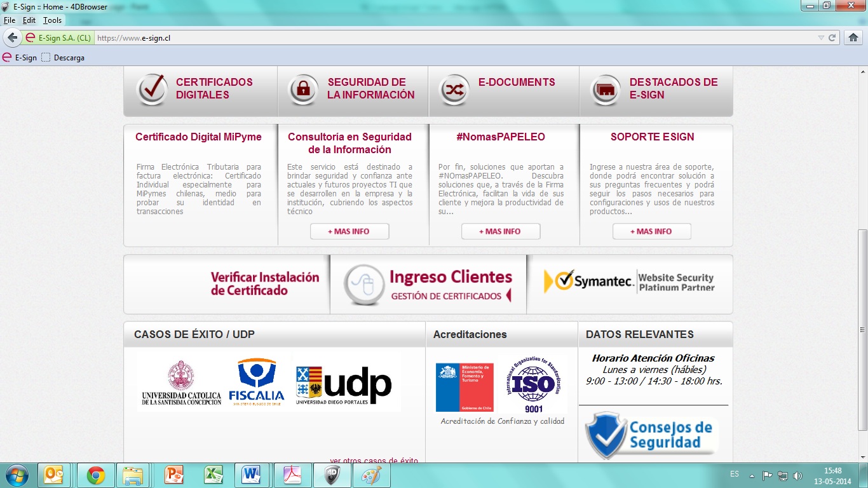The height and width of the screenshot is (488, 868).
Task: Expand the address bar history dropdown arrow
Action: 821,37
